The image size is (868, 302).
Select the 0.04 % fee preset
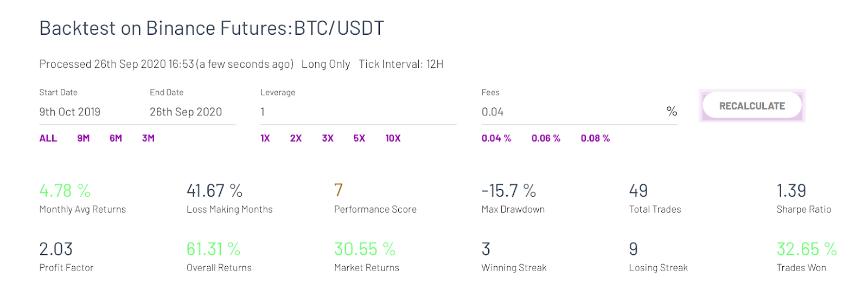point(496,138)
